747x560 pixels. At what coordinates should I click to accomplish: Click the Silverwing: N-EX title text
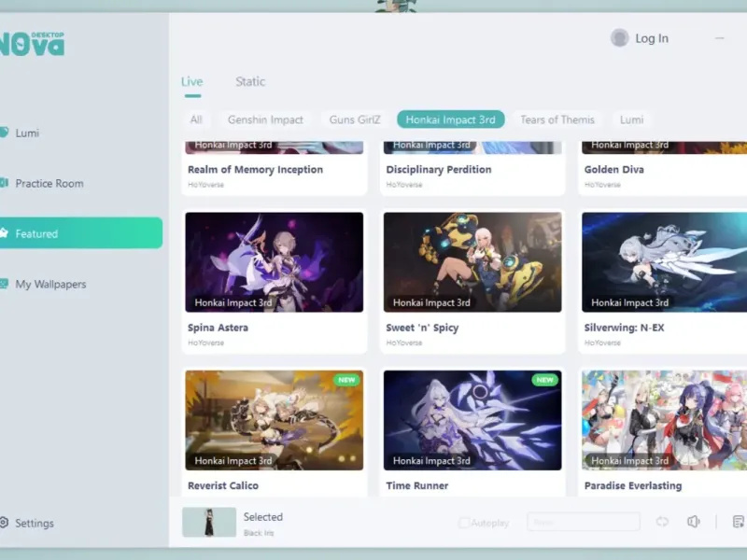624,328
